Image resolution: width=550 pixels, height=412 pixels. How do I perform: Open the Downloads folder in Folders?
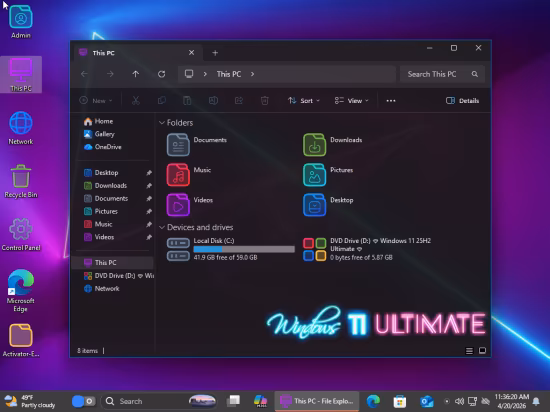point(333,144)
